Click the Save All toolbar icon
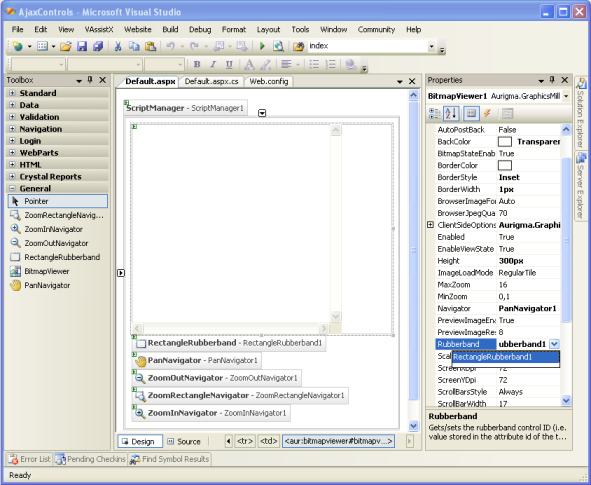Image resolution: width=591 pixels, height=485 pixels. click(98, 46)
